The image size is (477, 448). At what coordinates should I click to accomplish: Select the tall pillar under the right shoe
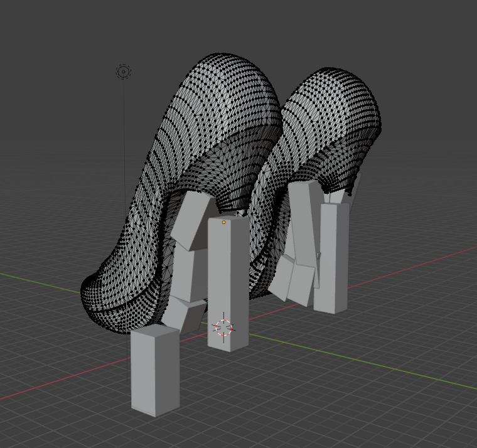point(331,259)
